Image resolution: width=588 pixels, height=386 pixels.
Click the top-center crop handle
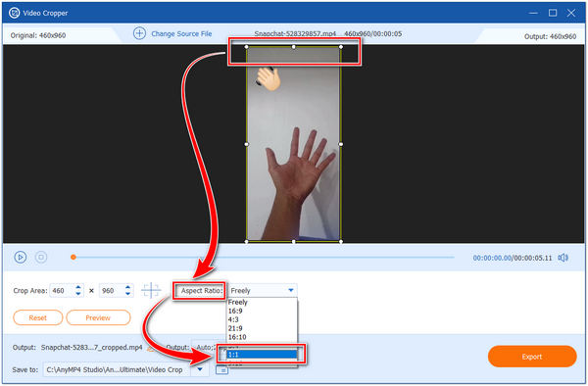point(294,47)
